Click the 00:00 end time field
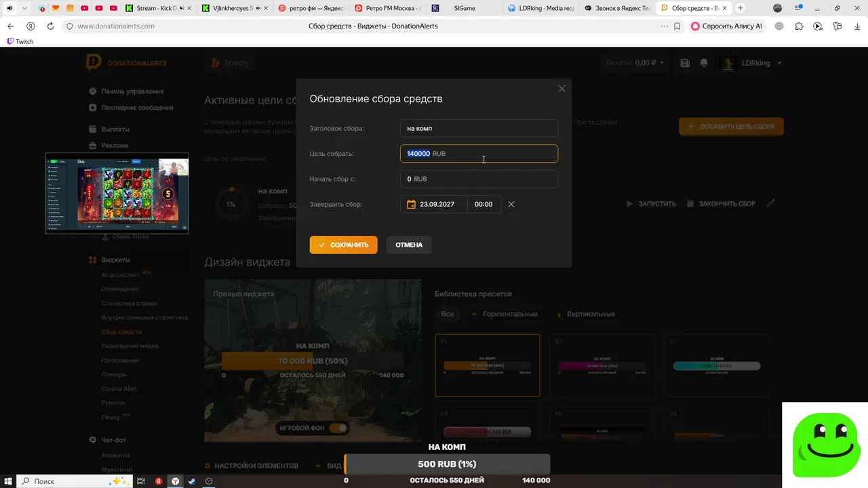The width and height of the screenshot is (868, 488). pos(484,204)
